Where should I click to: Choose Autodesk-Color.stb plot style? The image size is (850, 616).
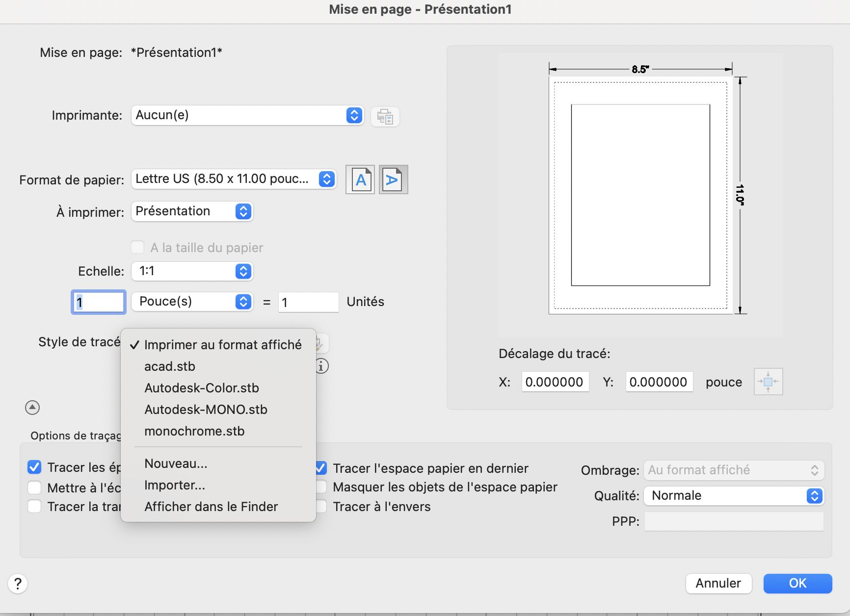tap(218, 388)
